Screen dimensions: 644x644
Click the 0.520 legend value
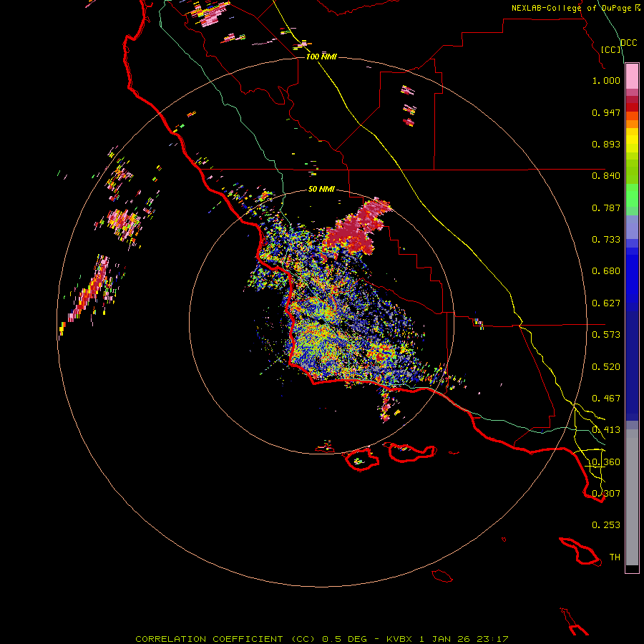[606, 367]
